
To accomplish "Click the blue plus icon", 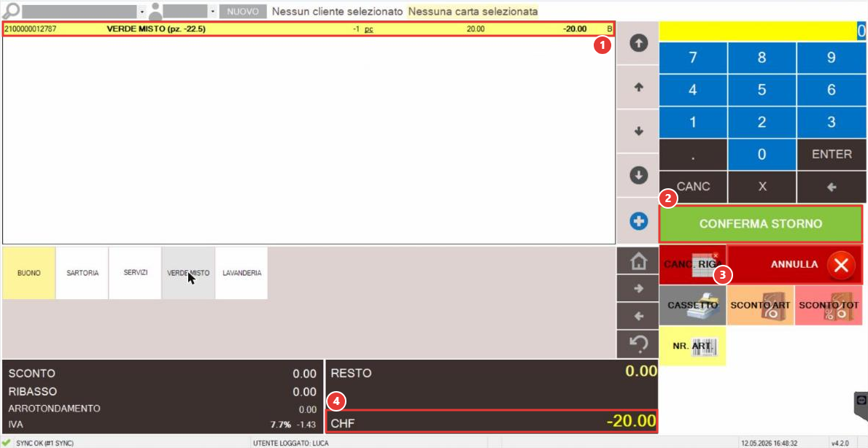I will [x=639, y=222].
